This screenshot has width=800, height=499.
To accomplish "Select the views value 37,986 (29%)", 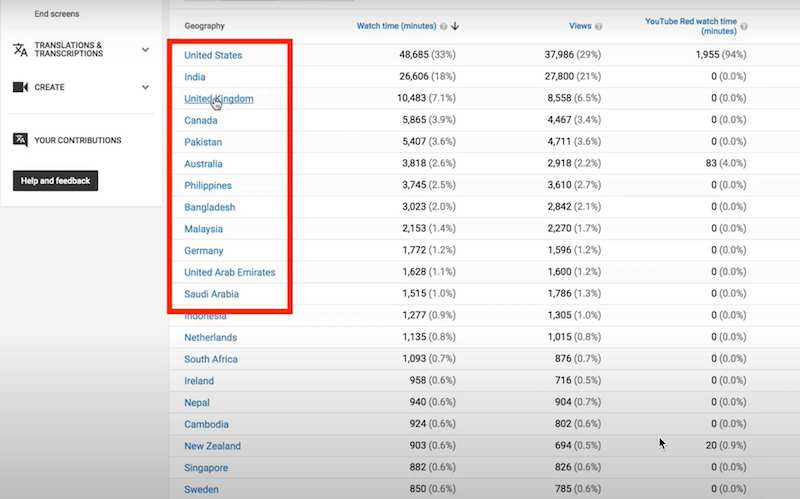I will [x=572, y=55].
